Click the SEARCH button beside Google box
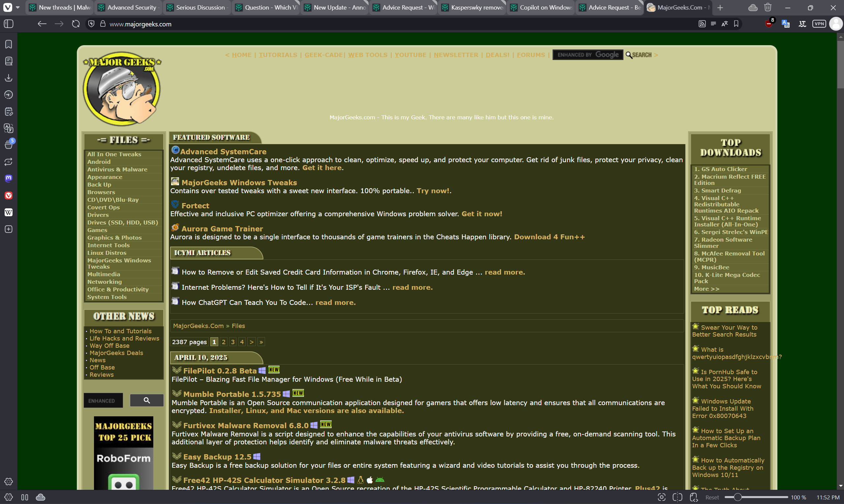Image resolution: width=844 pixels, height=504 pixels. click(639, 55)
